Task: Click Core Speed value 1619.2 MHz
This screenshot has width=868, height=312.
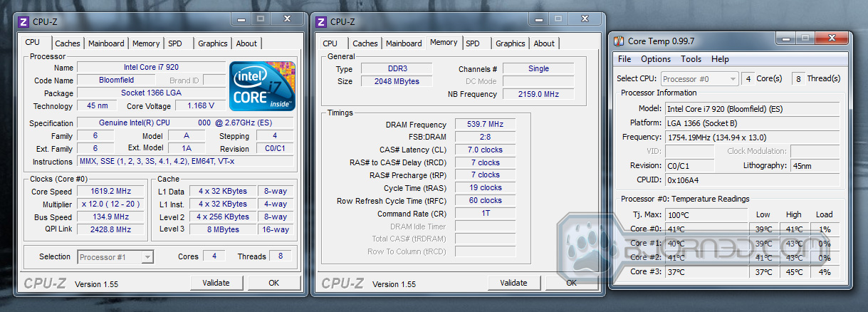Action: tap(111, 192)
